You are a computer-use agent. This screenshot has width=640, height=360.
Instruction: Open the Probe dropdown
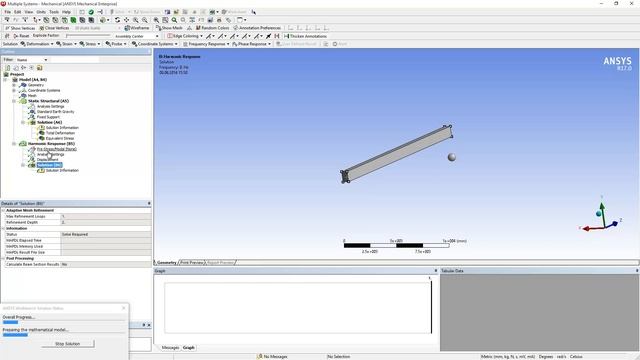pyautogui.click(x=116, y=44)
